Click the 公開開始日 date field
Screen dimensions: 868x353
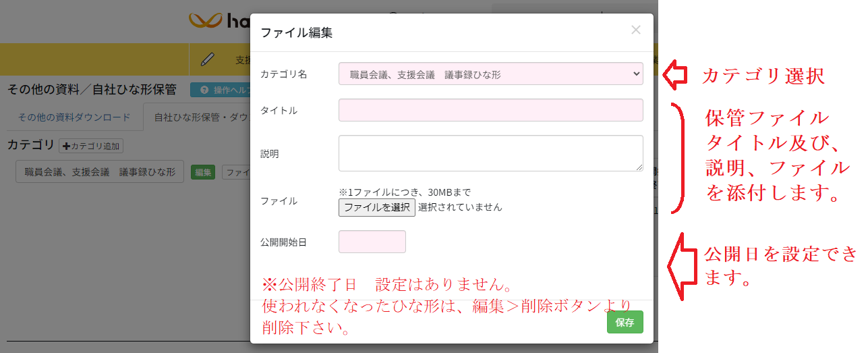point(372,242)
